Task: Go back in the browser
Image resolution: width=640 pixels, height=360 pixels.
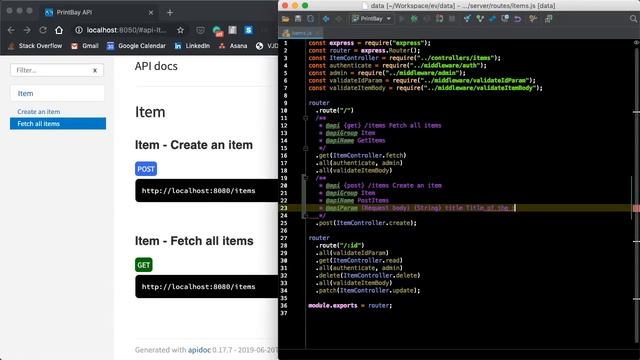Action: (x=11, y=30)
